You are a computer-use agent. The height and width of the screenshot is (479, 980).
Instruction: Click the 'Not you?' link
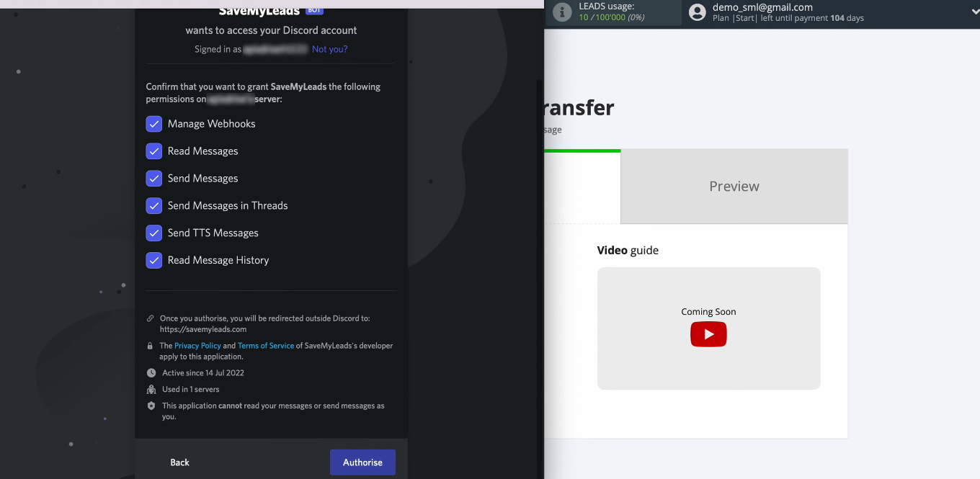click(x=330, y=49)
